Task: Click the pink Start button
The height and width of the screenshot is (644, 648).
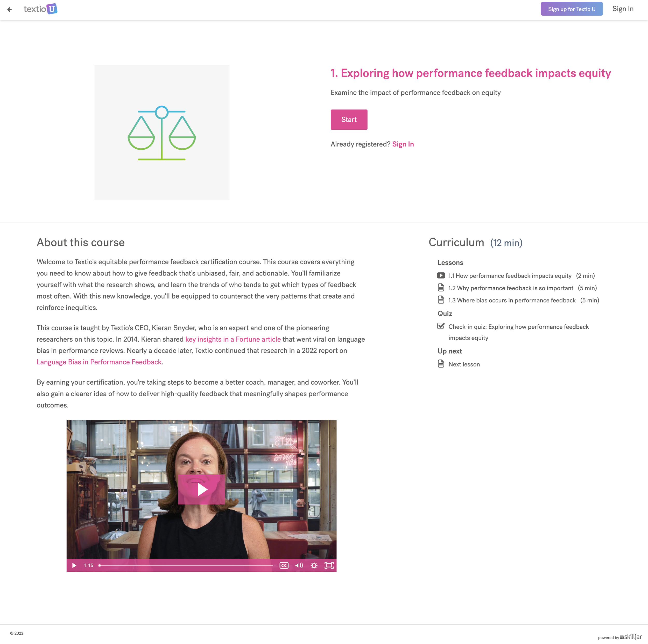Action: 349,120
